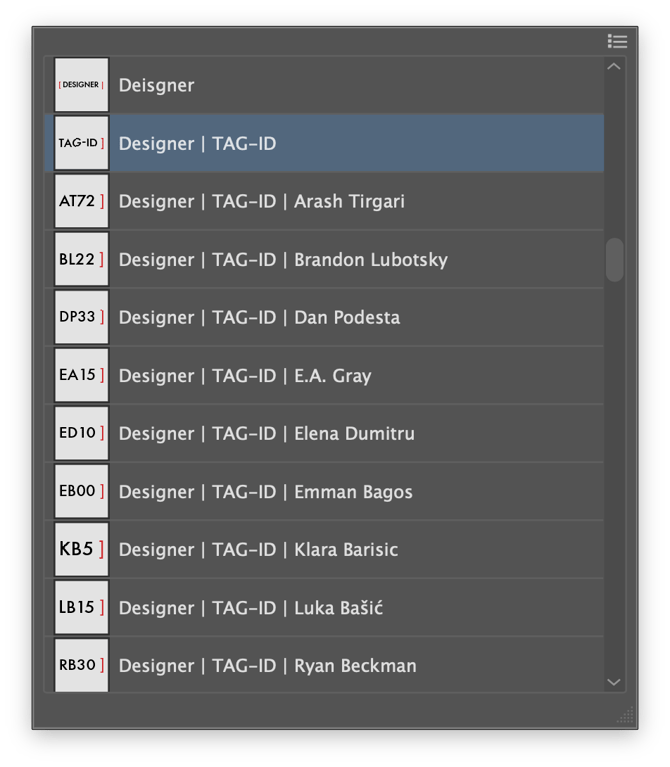Pick the Emman Bagos entry
The height and width of the screenshot is (767, 670).
pyautogui.click(x=353, y=492)
